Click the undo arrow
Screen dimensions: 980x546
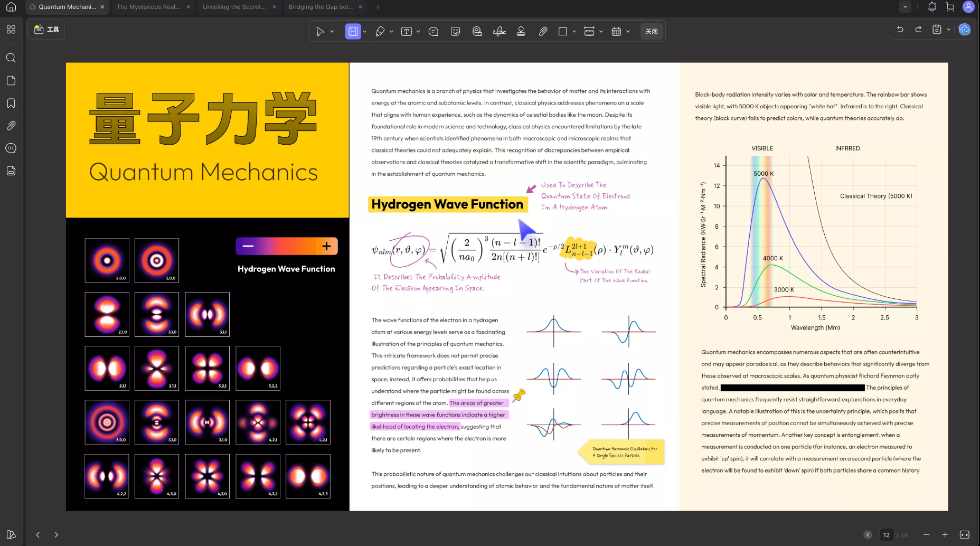(900, 30)
